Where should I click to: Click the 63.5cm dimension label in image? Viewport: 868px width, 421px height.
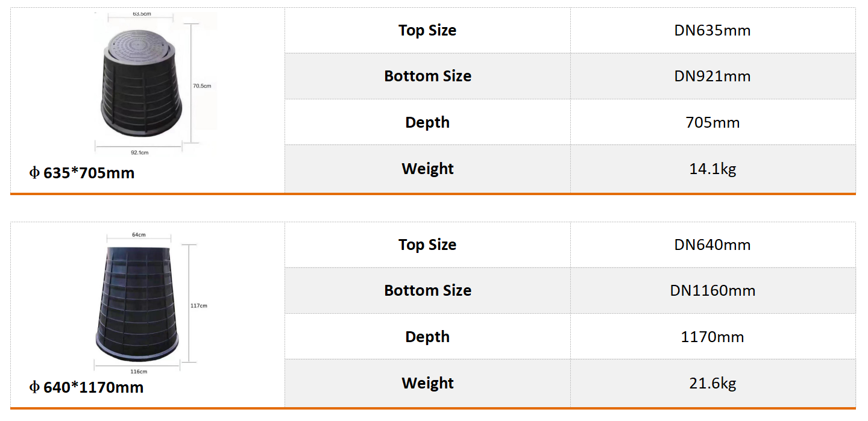[142, 14]
